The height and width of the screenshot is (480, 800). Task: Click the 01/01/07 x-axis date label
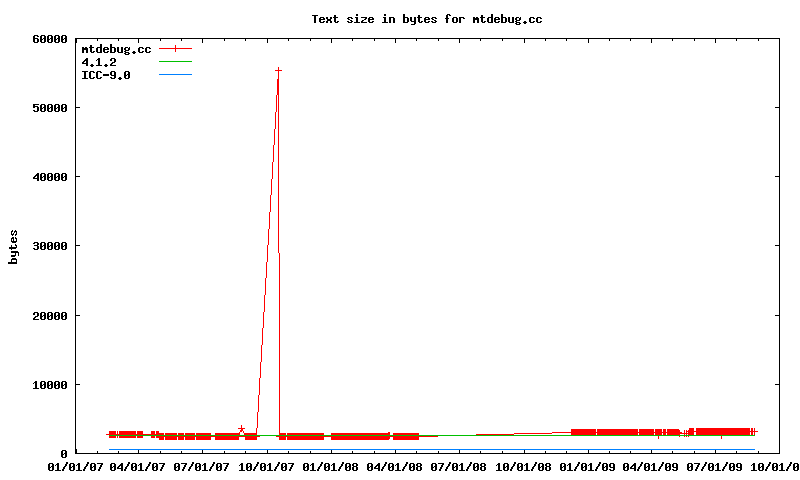[74, 466]
